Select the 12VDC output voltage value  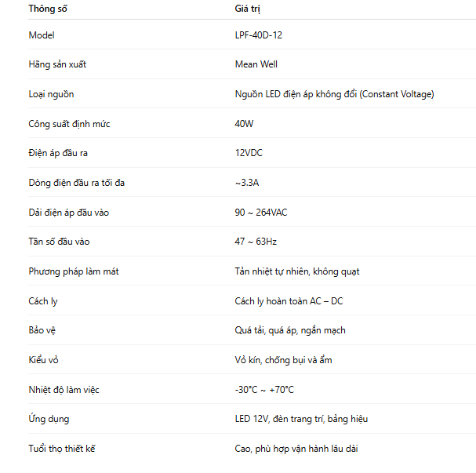pos(249,153)
